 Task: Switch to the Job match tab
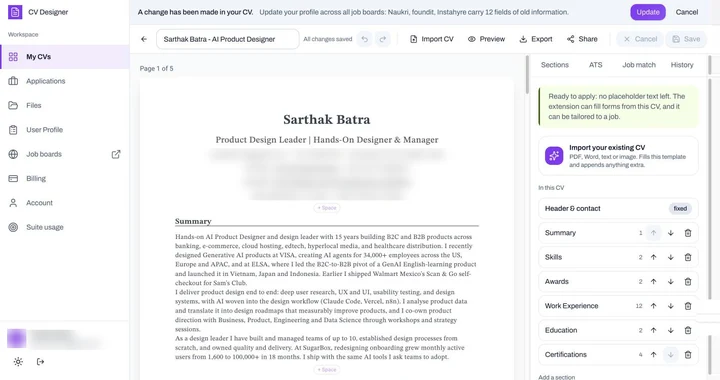click(639, 65)
